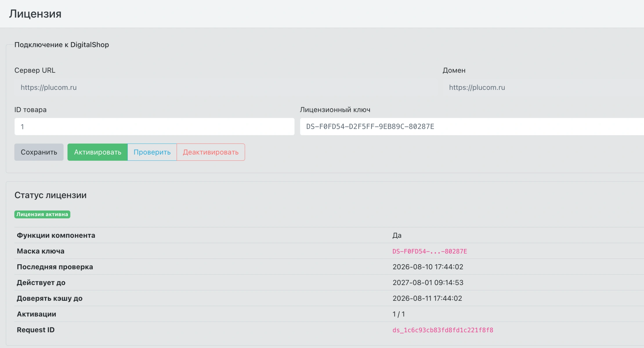Click last check time 2026-08-10 17:44:02
This screenshot has width=644, height=348.
click(428, 267)
